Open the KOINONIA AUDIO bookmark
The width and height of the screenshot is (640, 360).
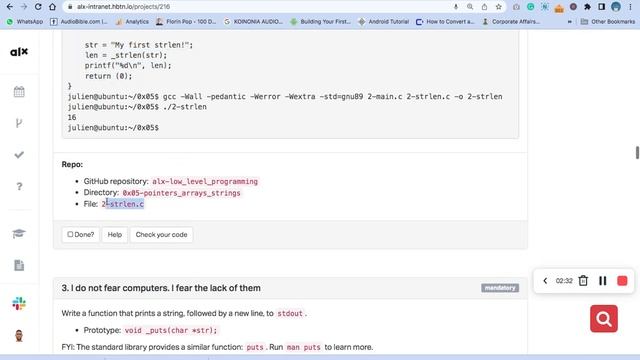point(253,22)
